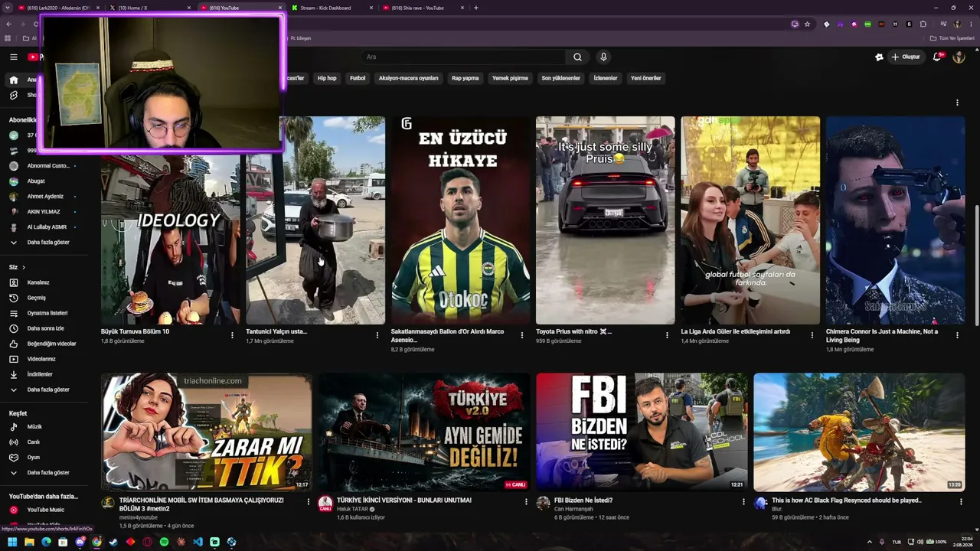This screenshot has height=551, width=980.
Task: Expand Daha fazla göster under İndirilenler
Action: (48, 390)
